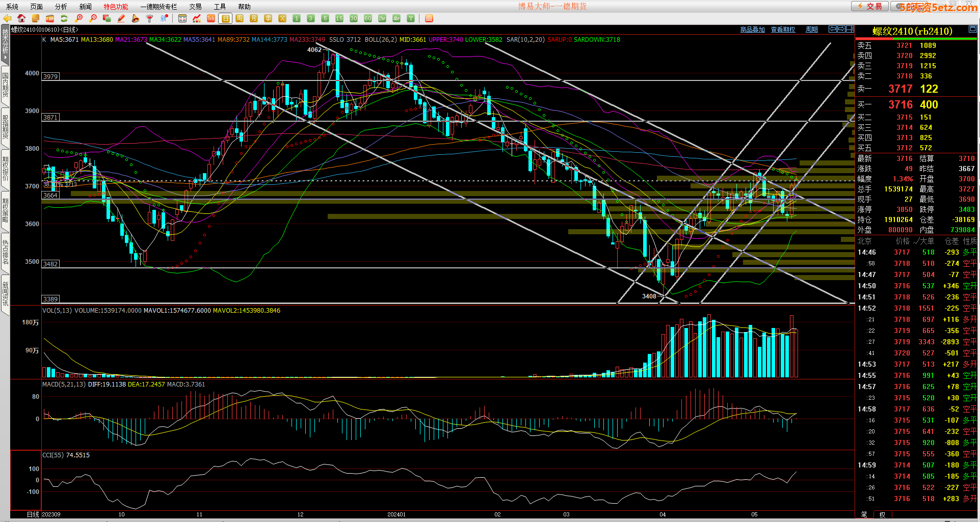Open the filter funnel icon
The width and height of the screenshot is (980, 522).
coord(150,18)
